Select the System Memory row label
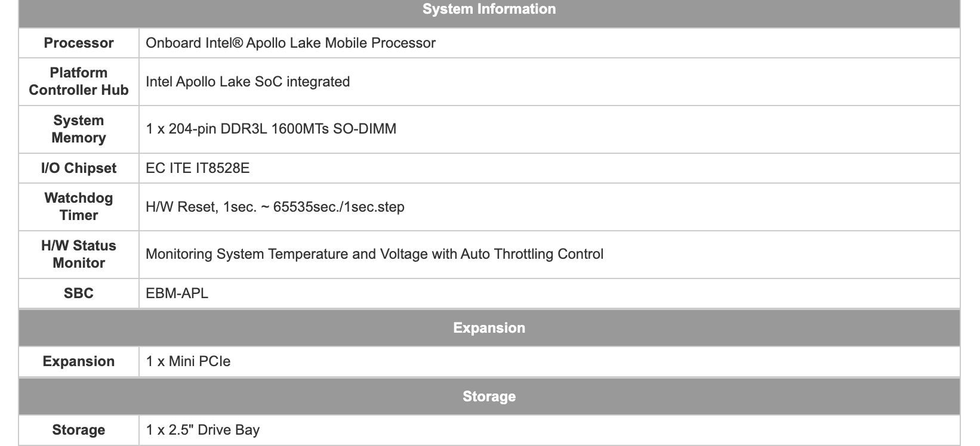The height and width of the screenshot is (446, 980). pos(79,129)
